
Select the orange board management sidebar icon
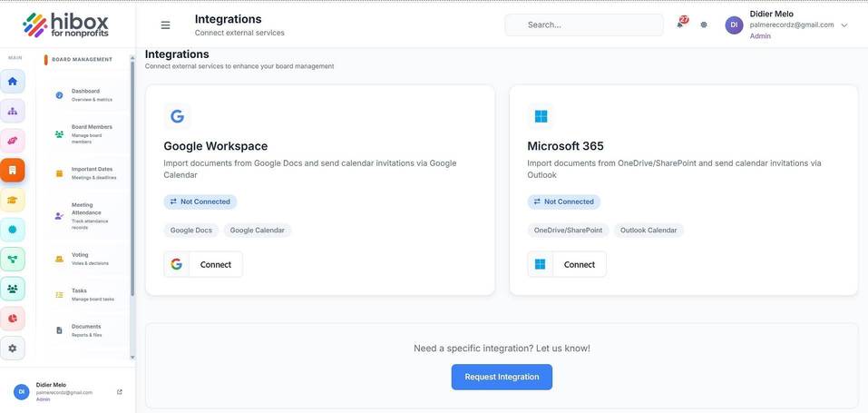[12, 171]
